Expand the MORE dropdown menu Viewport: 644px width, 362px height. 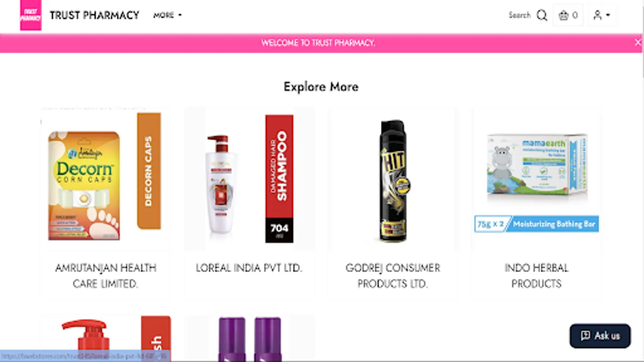[x=167, y=15]
